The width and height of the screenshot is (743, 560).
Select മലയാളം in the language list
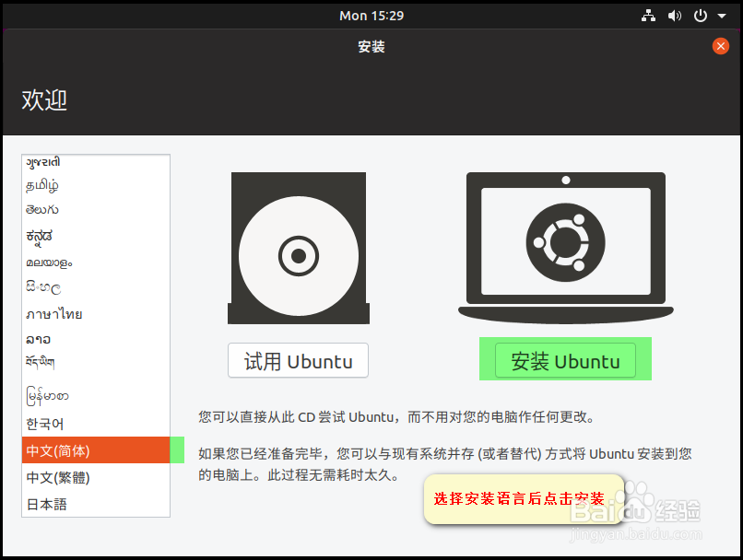pos(96,262)
